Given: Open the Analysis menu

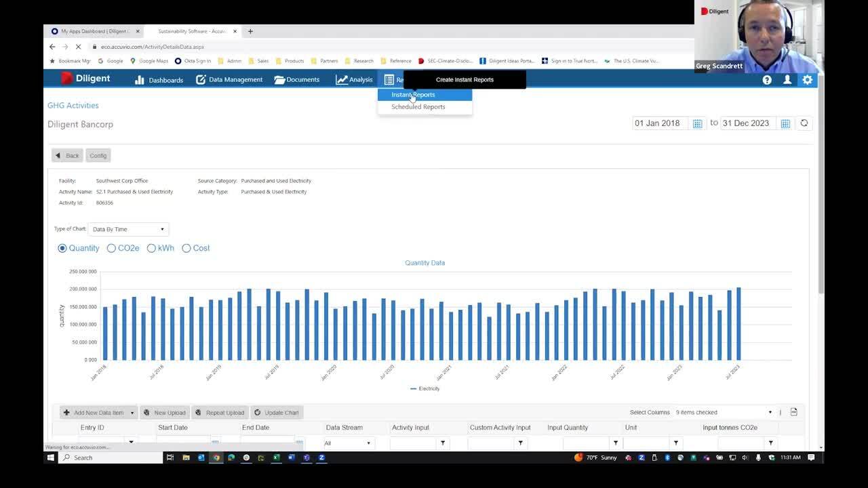Looking at the screenshot, I should coord(354,79).
